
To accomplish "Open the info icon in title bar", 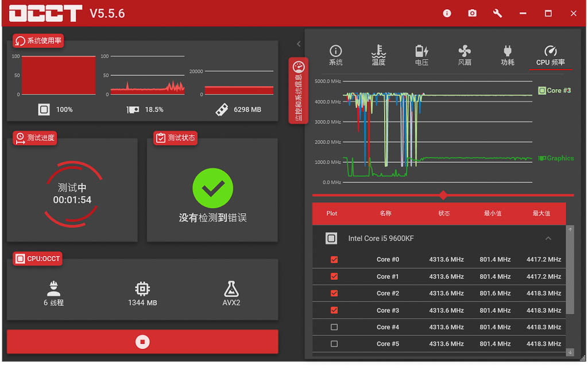I will pyautogui.click(x=447, y=14).
